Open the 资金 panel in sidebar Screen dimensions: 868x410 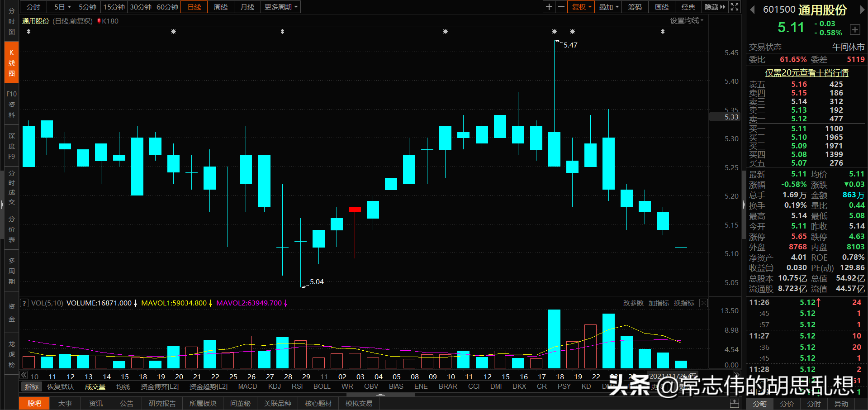[11, 312]
